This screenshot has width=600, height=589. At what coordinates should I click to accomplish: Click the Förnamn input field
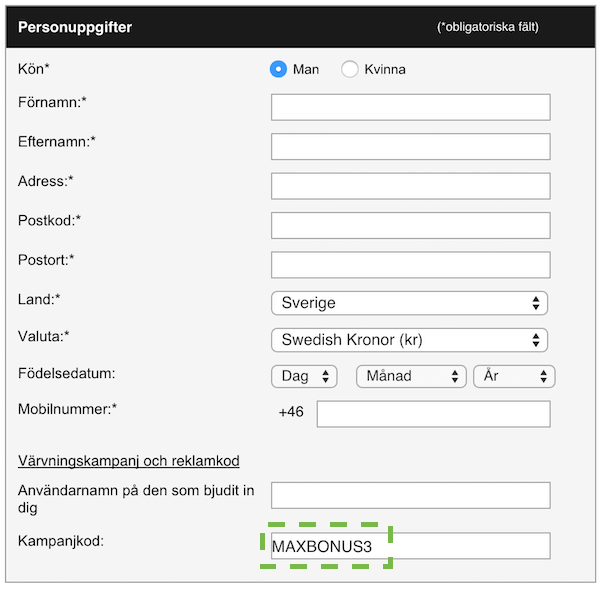411,107
